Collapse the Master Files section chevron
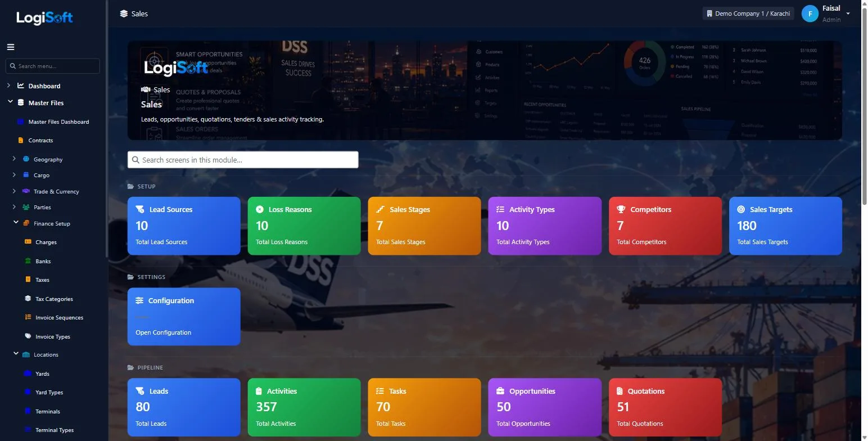Viewport: 868px width, 441px height. tap(10, 102)
